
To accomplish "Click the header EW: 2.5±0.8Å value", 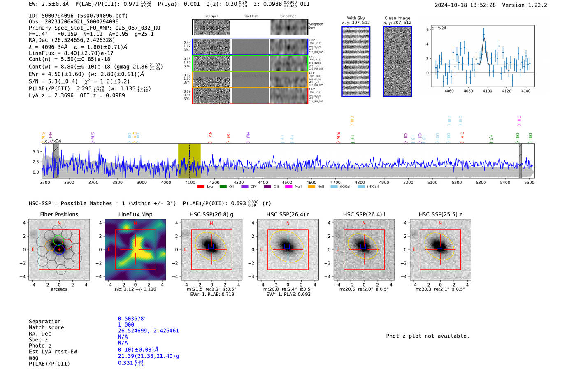I will pos(49,4).
